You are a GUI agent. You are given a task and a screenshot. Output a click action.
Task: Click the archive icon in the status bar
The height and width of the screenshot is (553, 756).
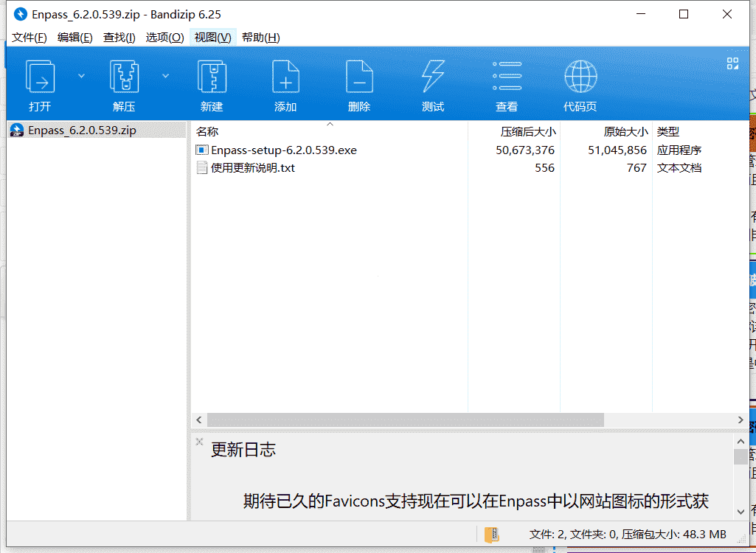click(491, 535)
